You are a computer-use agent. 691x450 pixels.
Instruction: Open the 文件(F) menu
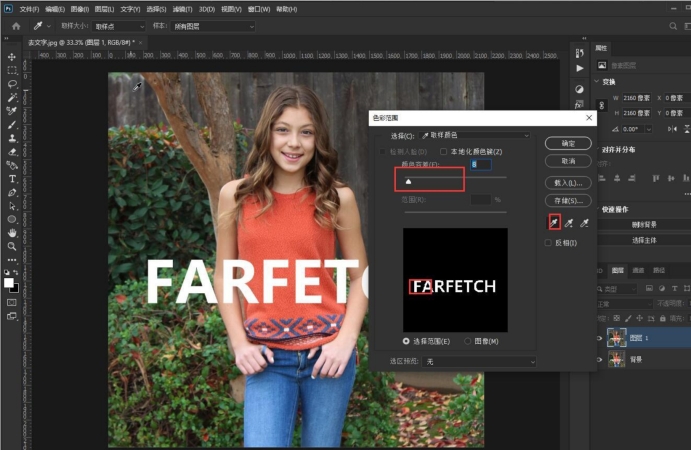[30, 9]
